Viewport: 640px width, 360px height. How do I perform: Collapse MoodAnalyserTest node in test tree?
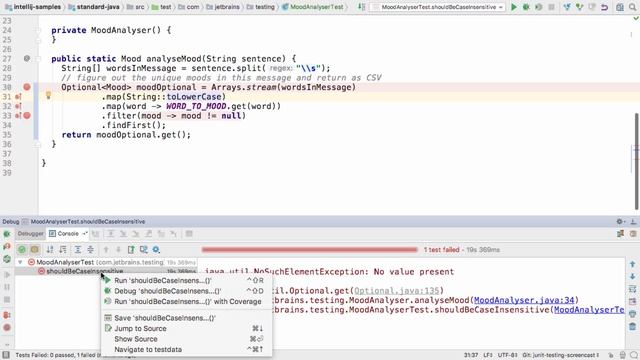[20, 262]
